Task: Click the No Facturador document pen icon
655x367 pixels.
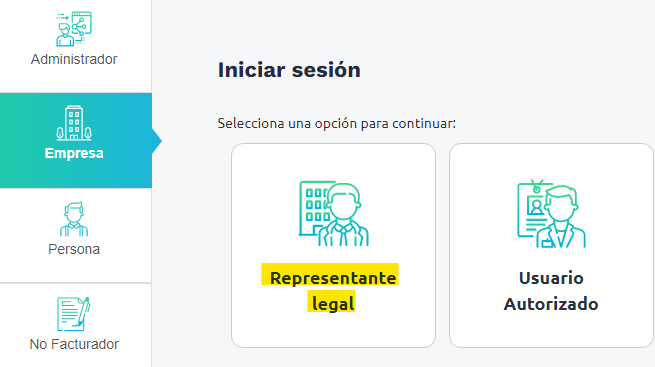Action: 74,314
